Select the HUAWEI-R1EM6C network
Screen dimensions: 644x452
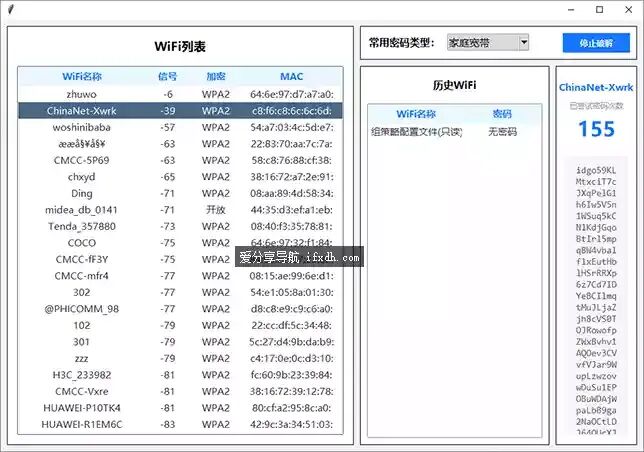(x=180, y=424)
